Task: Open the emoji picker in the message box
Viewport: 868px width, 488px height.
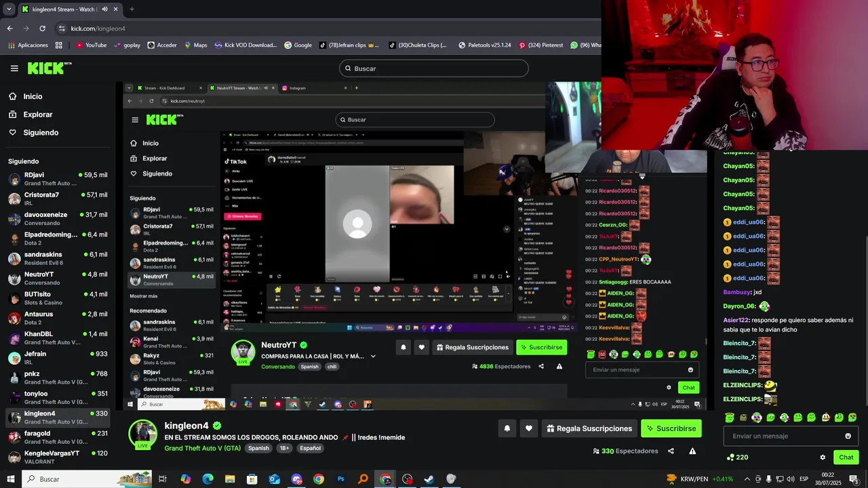Action: [x=848, y=436]
